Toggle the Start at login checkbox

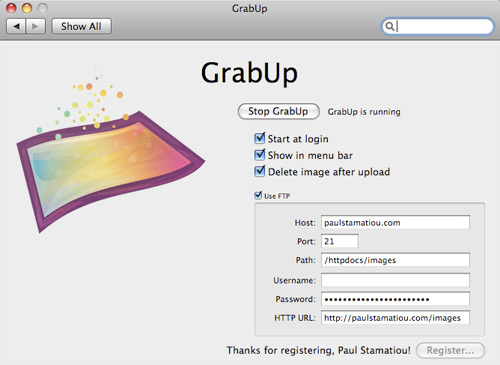coord(259,138)
